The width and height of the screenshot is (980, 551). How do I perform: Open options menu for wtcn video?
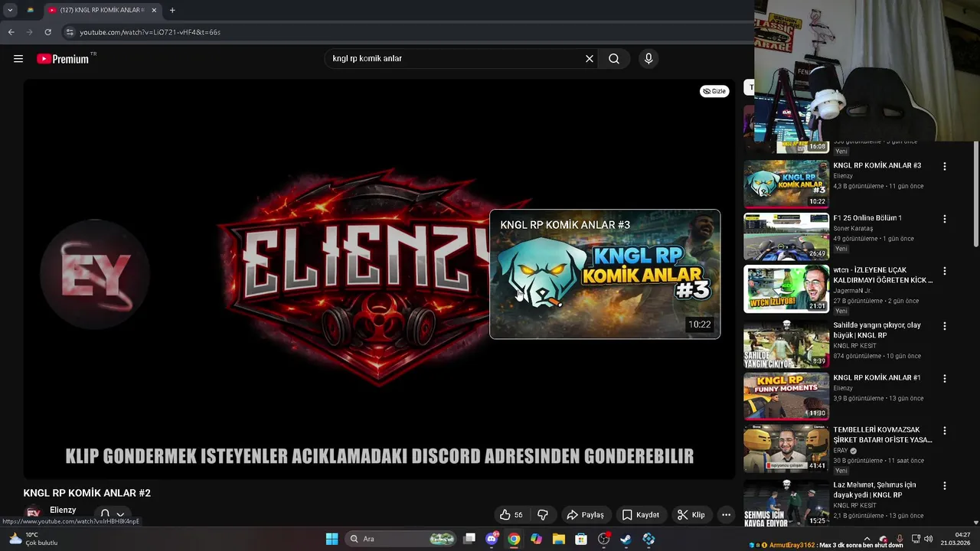pyautogui.click(x=945, y=271)
